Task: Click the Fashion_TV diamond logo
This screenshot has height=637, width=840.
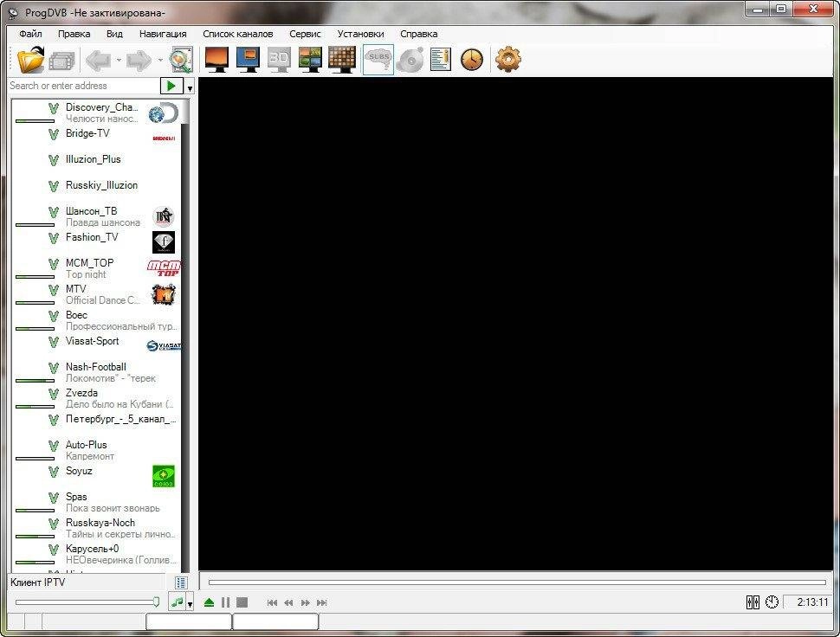Action: tap(164, 242)
